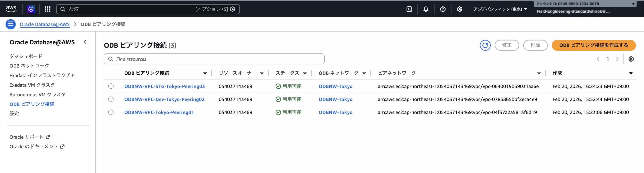Open the services grid menu
This screenshot has width=644, height=173.
[47, 9]
